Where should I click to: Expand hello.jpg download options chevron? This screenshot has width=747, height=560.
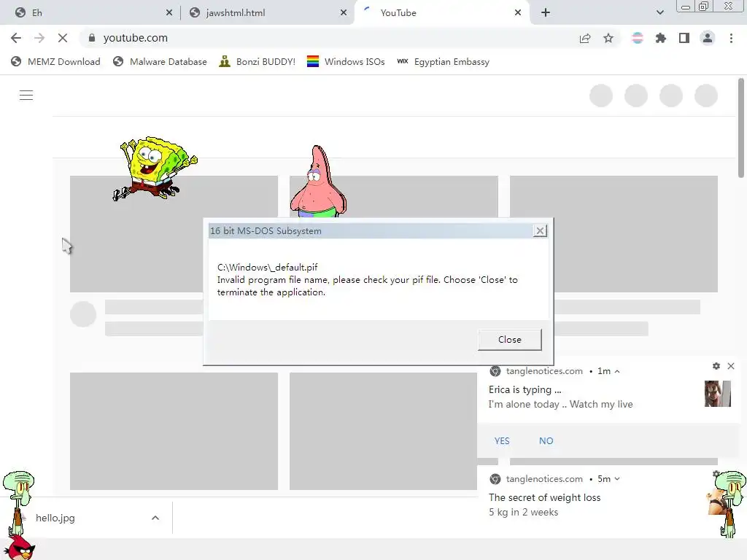point(155,518)
